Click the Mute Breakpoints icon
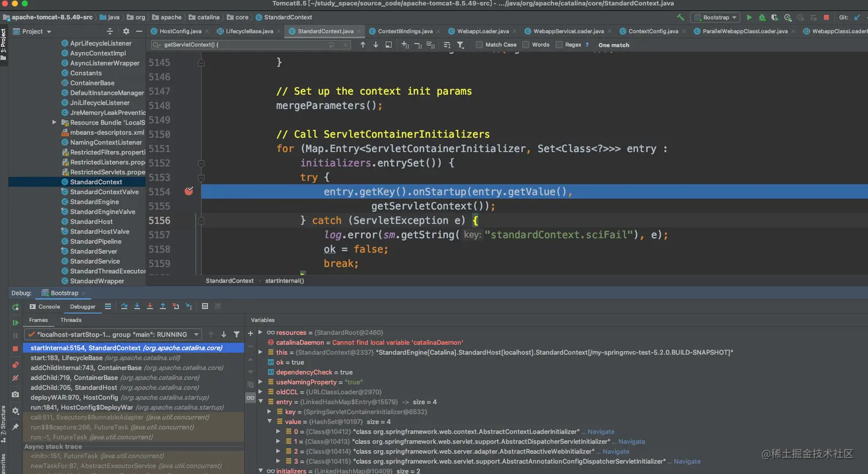This screenshot has height=474, width=868. [x=15, y=378]
